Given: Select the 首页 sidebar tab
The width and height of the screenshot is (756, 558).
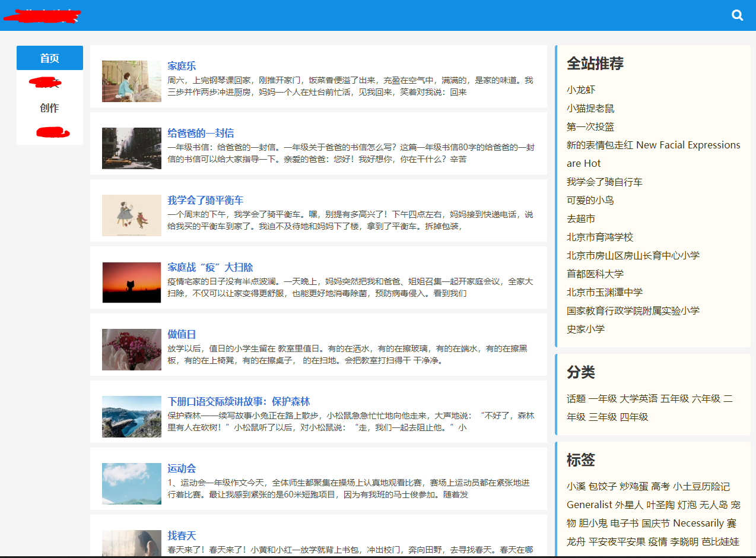Looking at the screenshot, I should click(50, 58).
